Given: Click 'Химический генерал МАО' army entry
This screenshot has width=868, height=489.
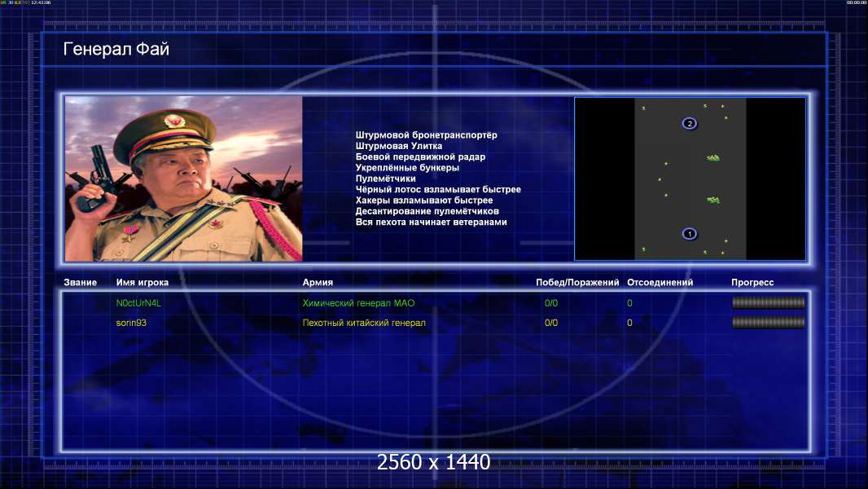Looking at the screenshot, I should tap(358, 303).
